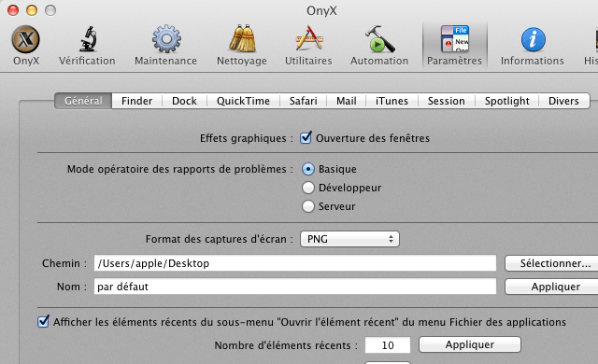
Task: Open the Informations blue icon
Action: tap(533, 39)
